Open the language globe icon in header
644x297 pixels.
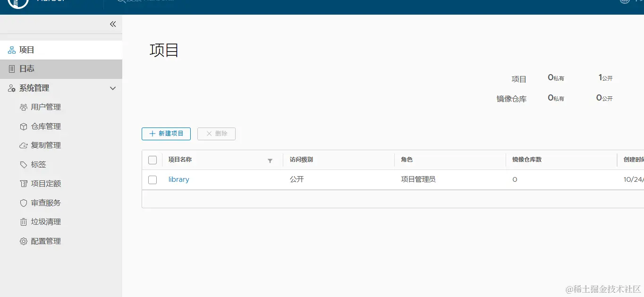pyautogui.click(x=625, y=1)
